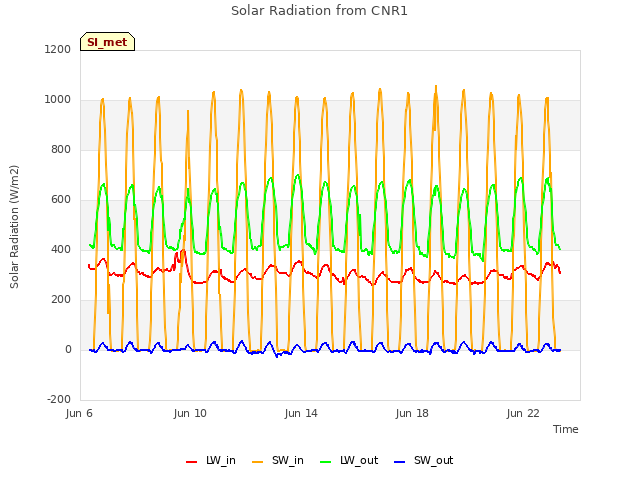Click the Jun 14 x-axis tick label

click(x=301, y=413)
